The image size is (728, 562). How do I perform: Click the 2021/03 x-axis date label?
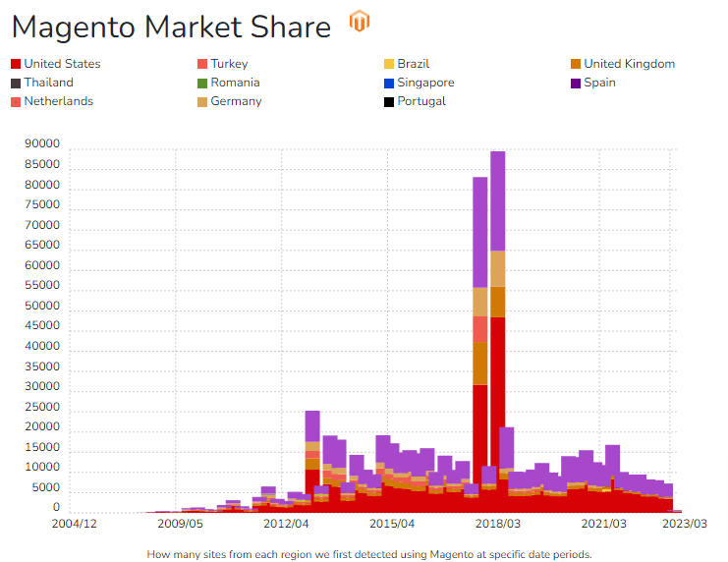click(x=603, y=524)
